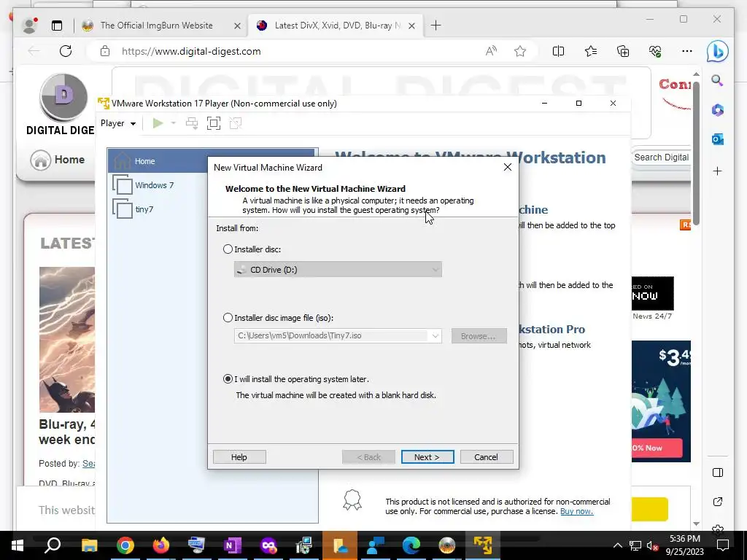Viewport: 747px width, 560px height.
Task: Click the Search Digital field
Action: pyautogui.click(x=661, y=157)
